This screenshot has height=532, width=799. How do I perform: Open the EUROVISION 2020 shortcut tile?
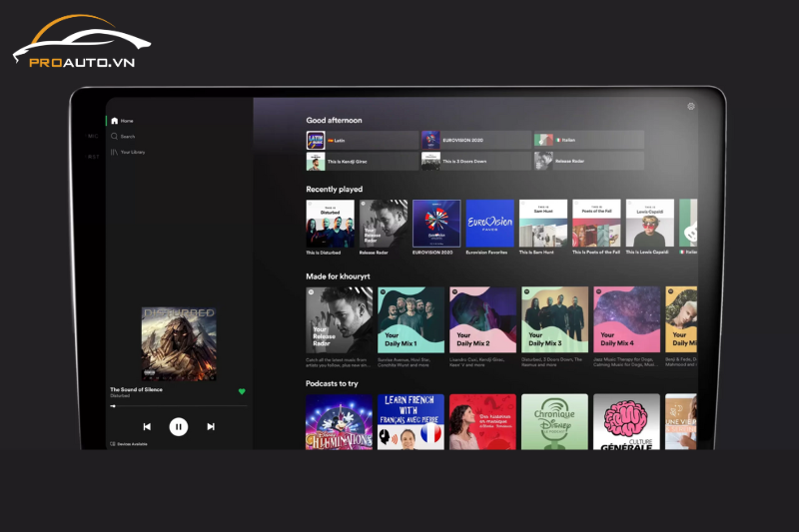click(x=475, y=140)
